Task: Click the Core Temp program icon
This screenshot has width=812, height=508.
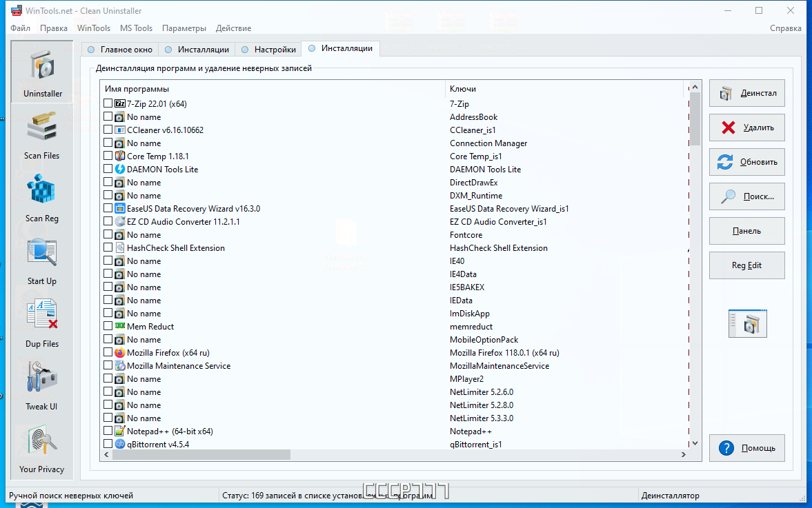Action: pos(119,156)
